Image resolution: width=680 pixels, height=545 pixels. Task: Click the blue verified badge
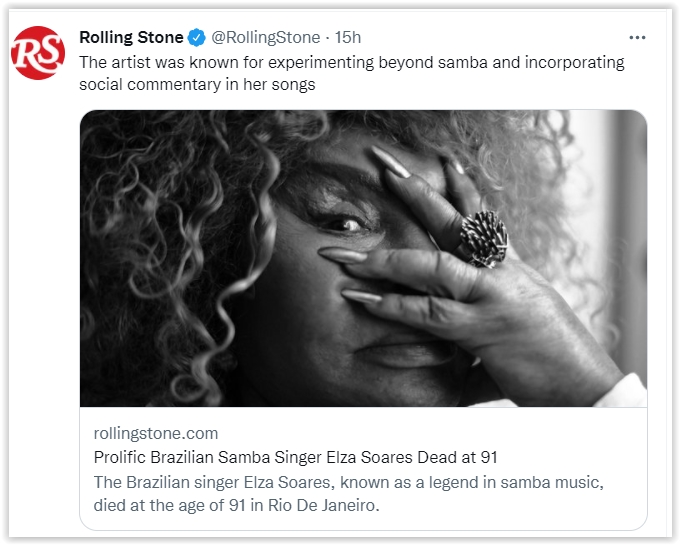point(197,38)
